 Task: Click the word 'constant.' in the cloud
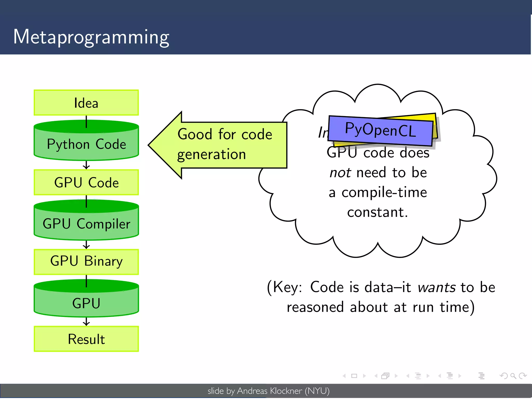(378, 212)
